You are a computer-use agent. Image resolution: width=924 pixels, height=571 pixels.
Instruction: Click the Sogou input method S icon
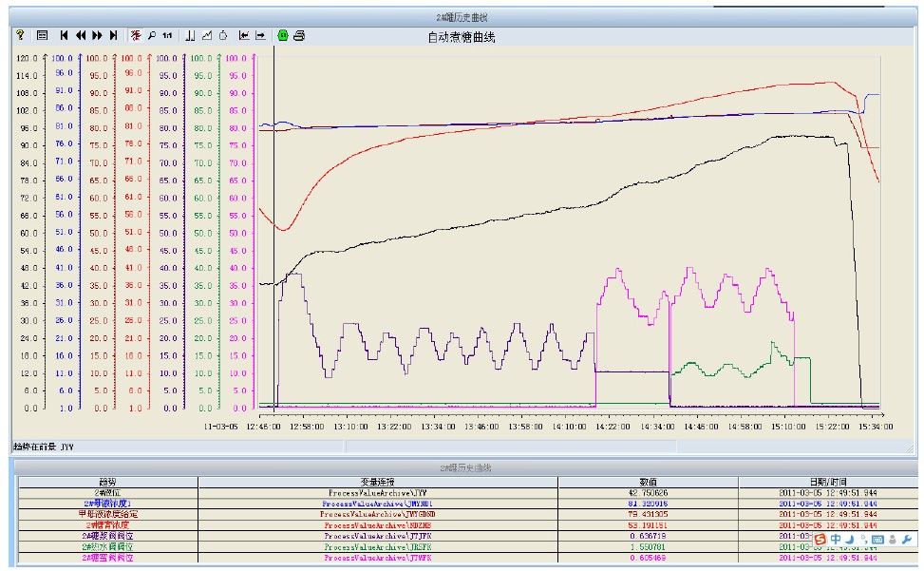[820, 540]
